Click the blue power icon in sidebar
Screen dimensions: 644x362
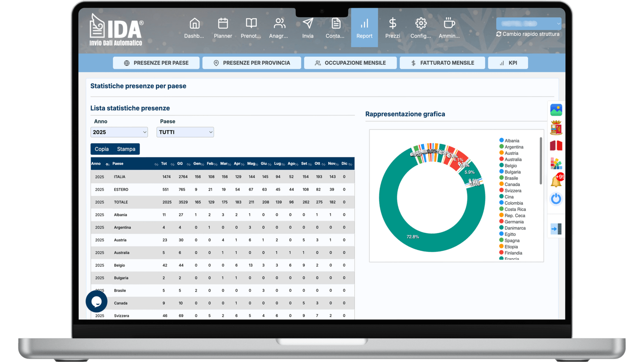point(556,199)
